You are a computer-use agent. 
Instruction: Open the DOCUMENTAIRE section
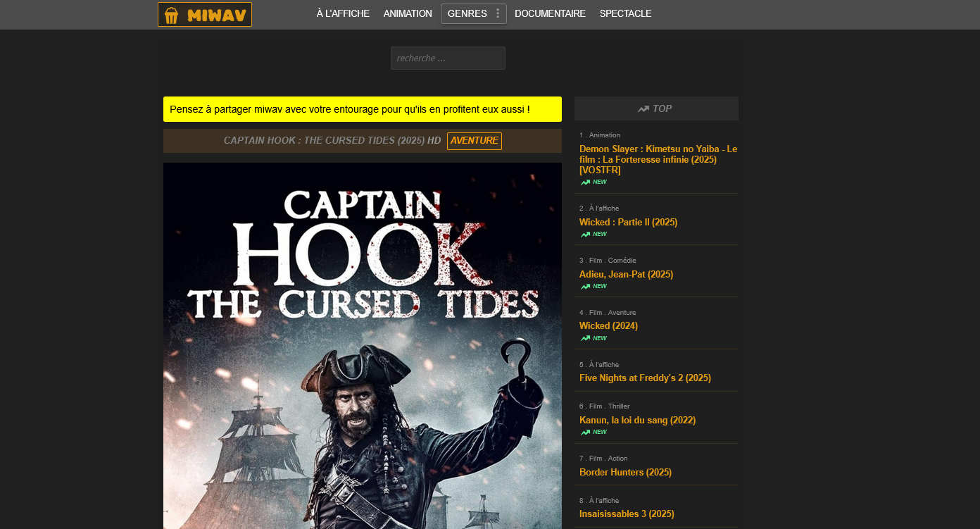(x=550, y=13)
